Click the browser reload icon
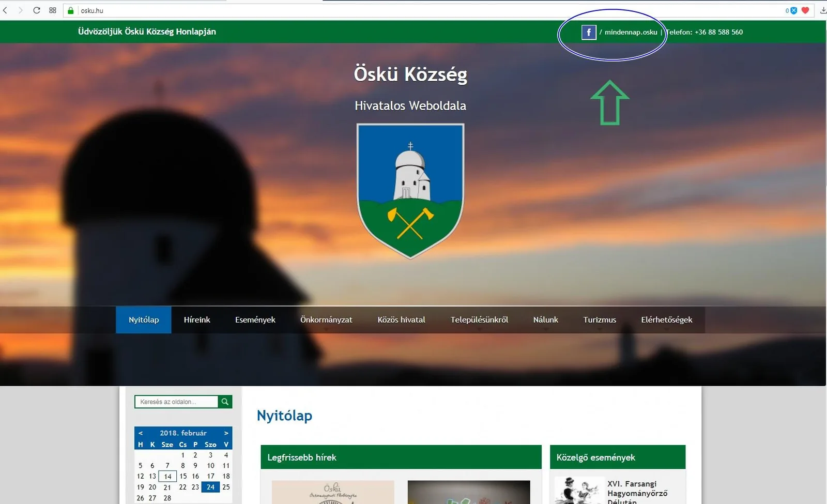The image size is (827, 504). pos(36,10)
